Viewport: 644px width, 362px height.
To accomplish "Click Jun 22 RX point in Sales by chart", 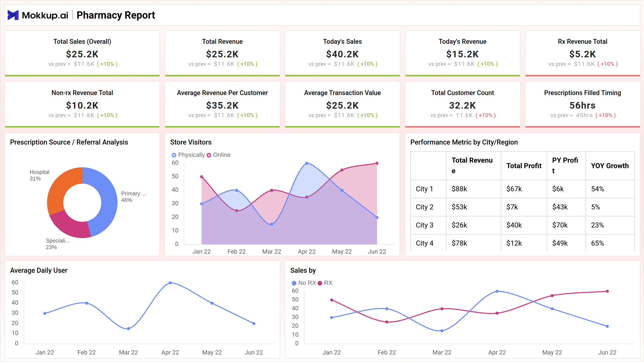I will tap(607, 291).
